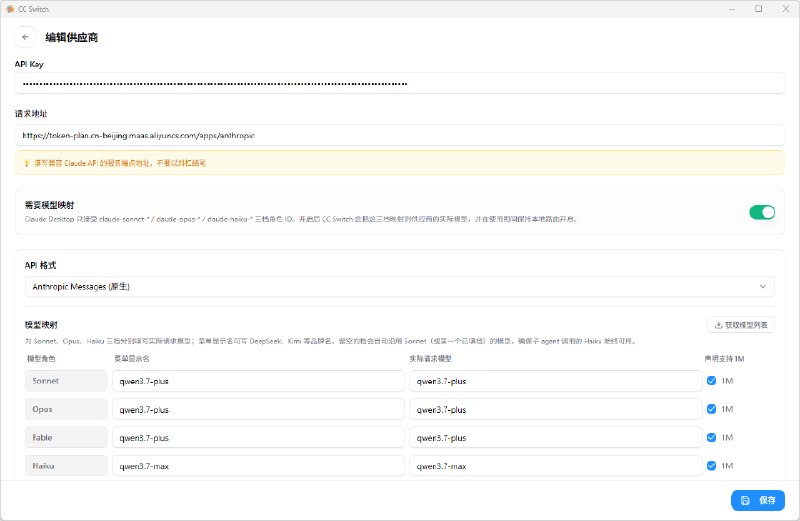The width and height of the screenshot is (800, 521).
Task: Edit the Opus menu display name field
Action: (x=258, y=409)
